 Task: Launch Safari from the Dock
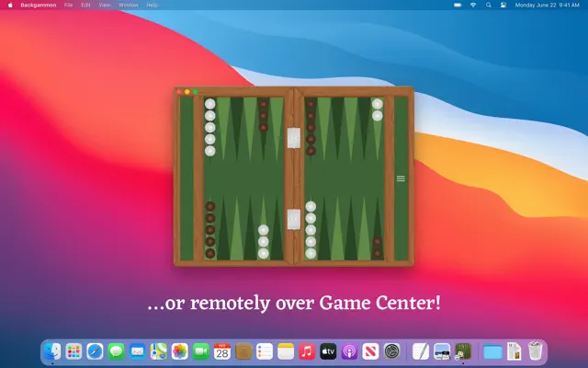click(95, 351)
